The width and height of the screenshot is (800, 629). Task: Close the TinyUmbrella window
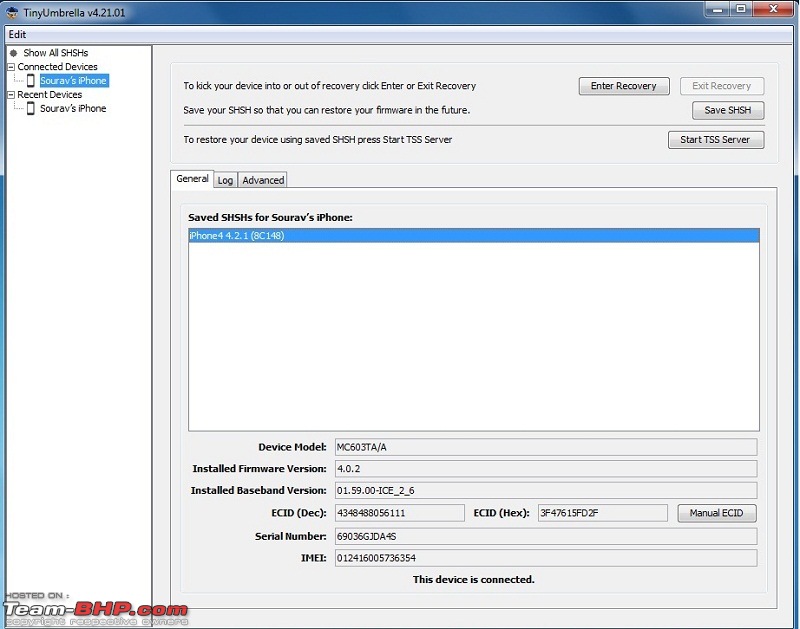point(773,9)
